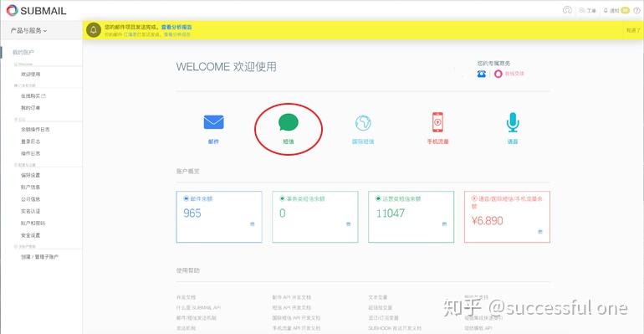Click the balance card showing 11047
Image resolution: width=644 pixels, height=334 pixels.
[x=411, y=217]
